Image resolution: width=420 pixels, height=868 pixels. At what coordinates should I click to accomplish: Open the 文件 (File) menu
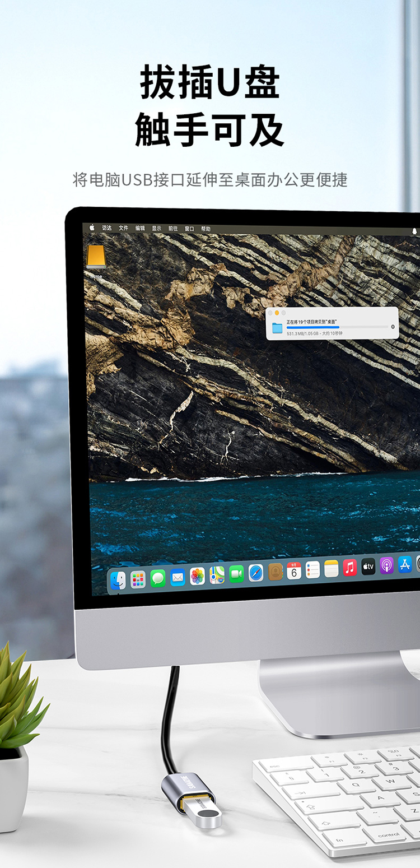pyautogui.click(x=123, y=228)
